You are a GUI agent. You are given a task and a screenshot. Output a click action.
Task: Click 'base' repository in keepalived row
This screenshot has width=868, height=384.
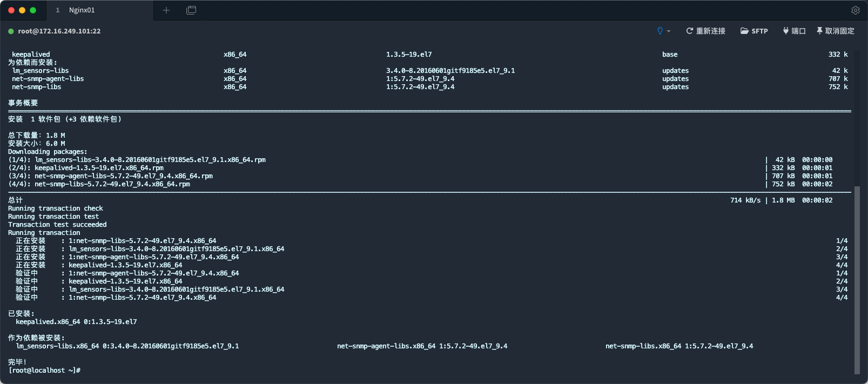(x=670, y=55)
